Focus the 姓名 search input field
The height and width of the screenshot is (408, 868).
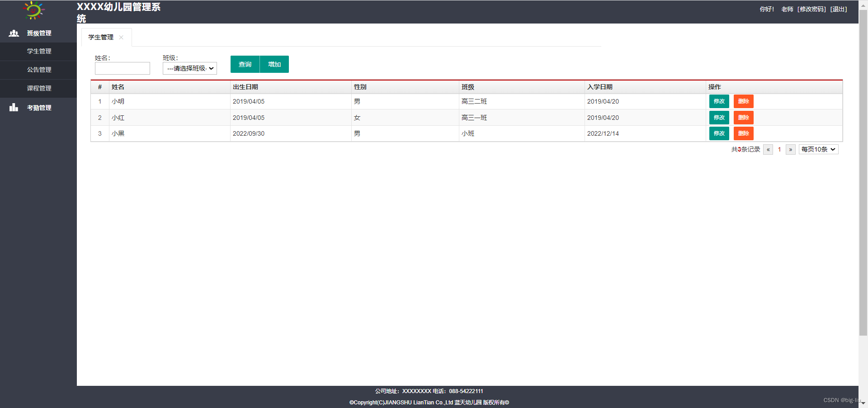[x=123, y=68]
